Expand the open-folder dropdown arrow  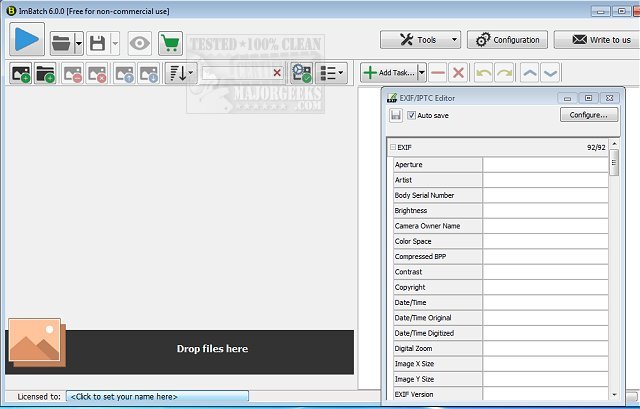tap(79, 43)
